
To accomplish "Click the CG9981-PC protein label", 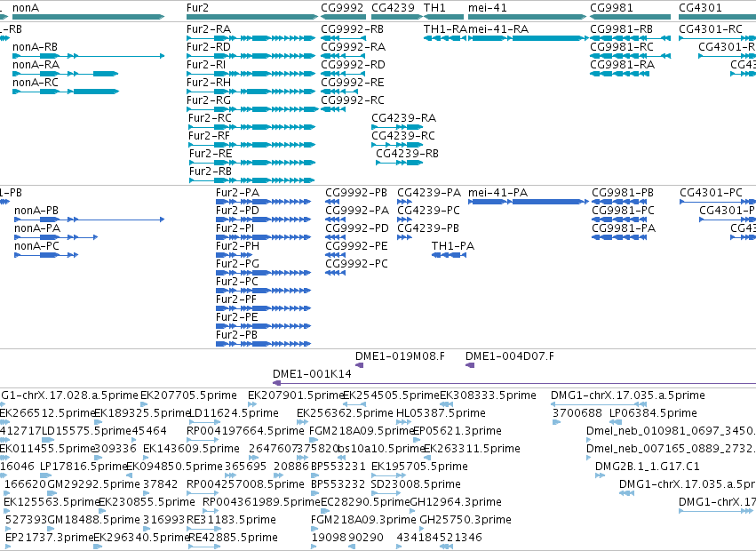I will tap(624, 211).
